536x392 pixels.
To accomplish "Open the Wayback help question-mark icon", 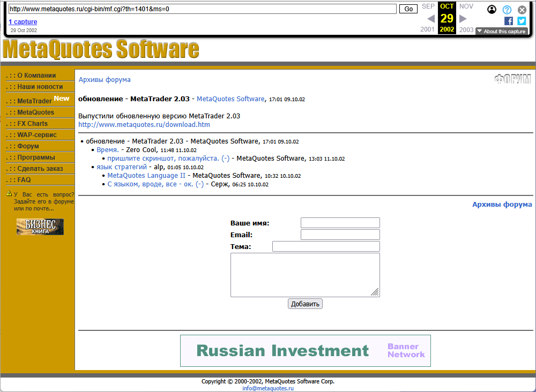I will (x=507, y=10).
